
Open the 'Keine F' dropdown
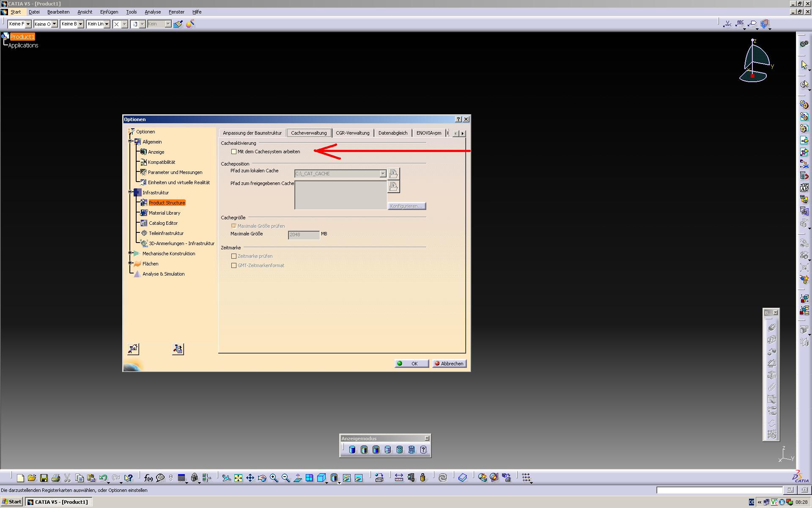pyautogui.click(x=28, y=24)
